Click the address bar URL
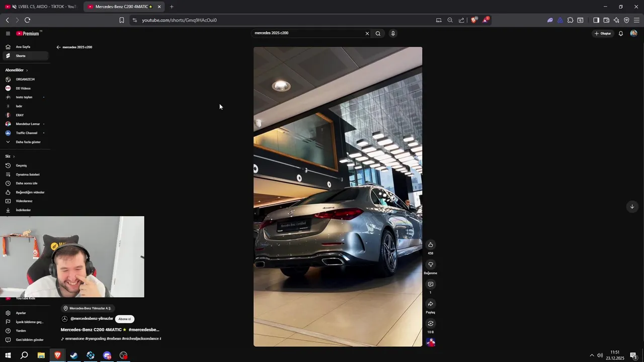 click(x=179, y=20)
